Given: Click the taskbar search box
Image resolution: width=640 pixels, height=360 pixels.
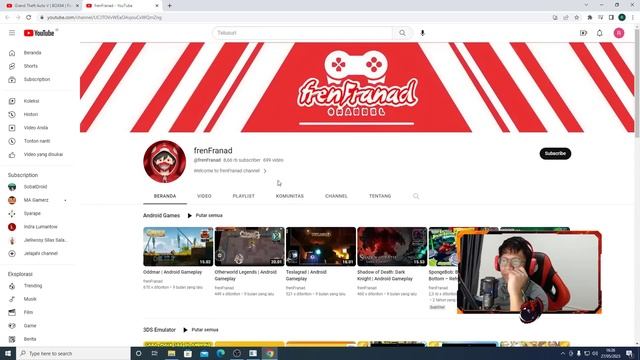Looking at the screenshot, I should click(x=73, y=353).
